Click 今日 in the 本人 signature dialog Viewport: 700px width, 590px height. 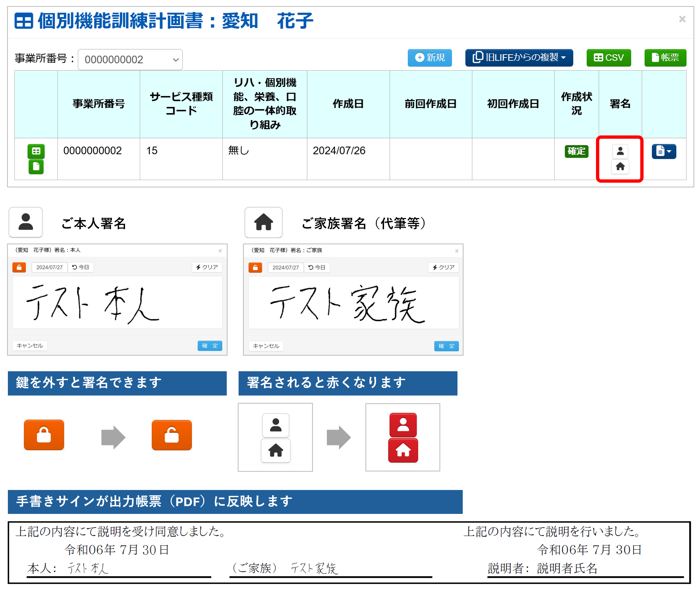(x=81, y=267)
